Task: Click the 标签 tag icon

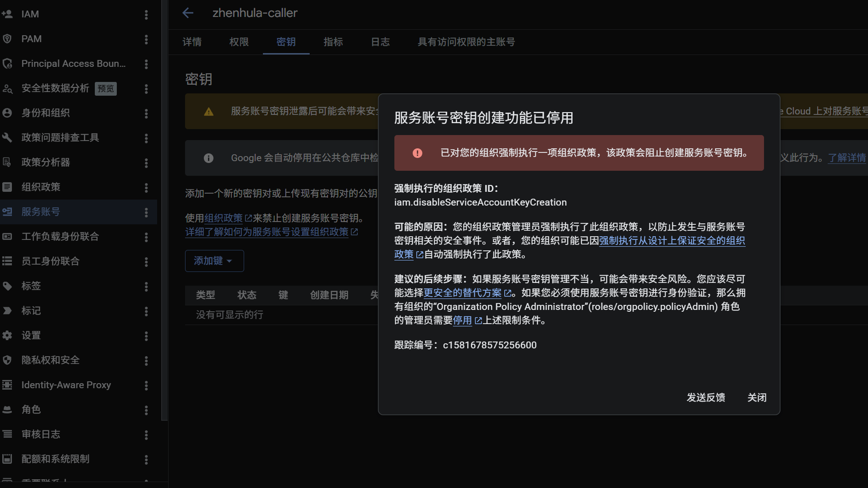Action: click(x=7, y=286)
